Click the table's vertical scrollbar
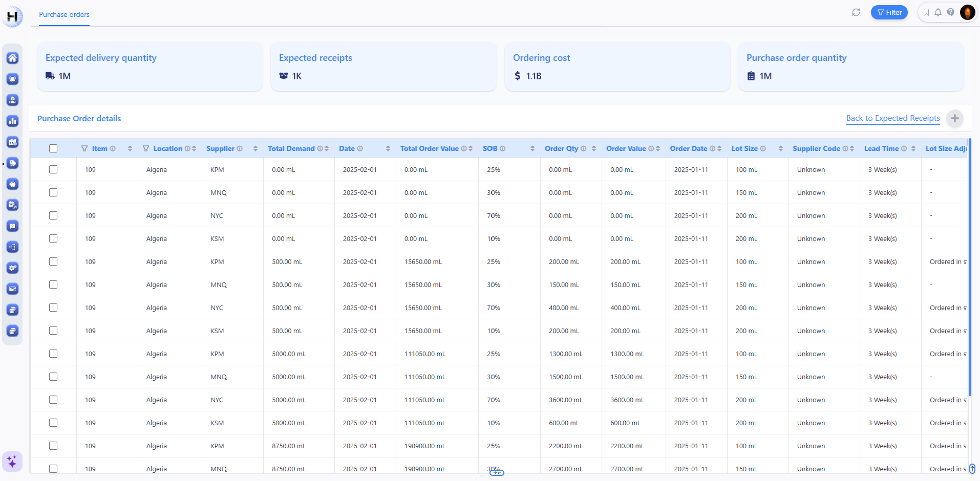The height and width of the screenshot is (481, 980). 970,266
